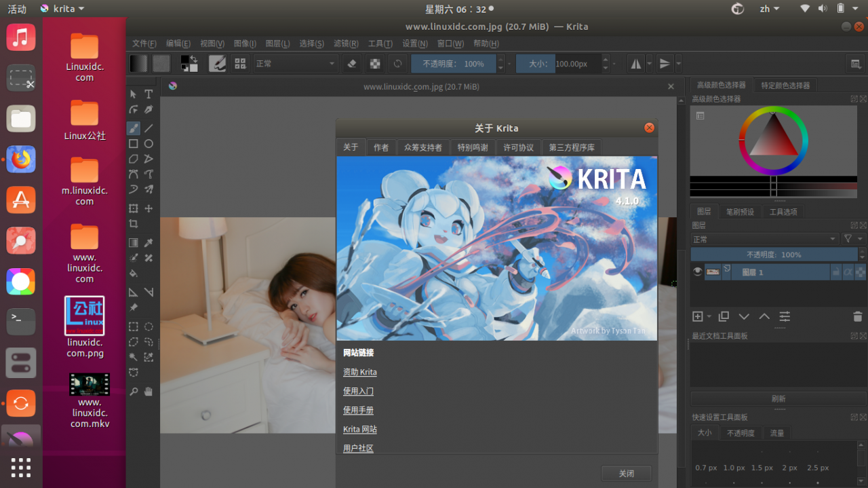Select the Line tool
868x488 pixels.
tap(149, 128)
